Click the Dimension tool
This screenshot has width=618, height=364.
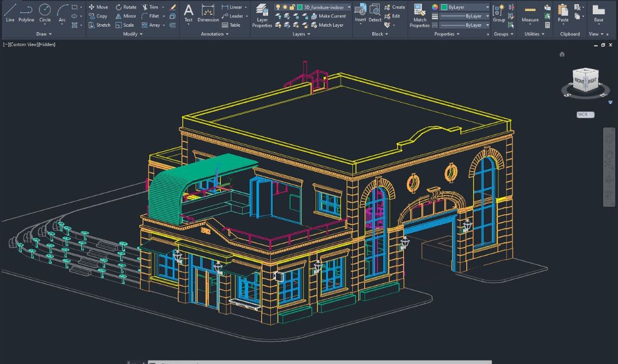tap(208, 13)
